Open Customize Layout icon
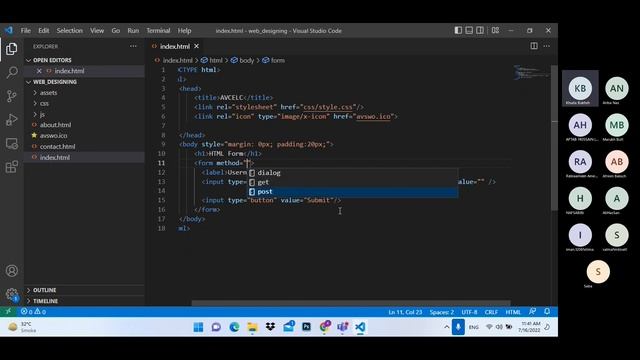The image size is (640, 360). click(495, 30)
